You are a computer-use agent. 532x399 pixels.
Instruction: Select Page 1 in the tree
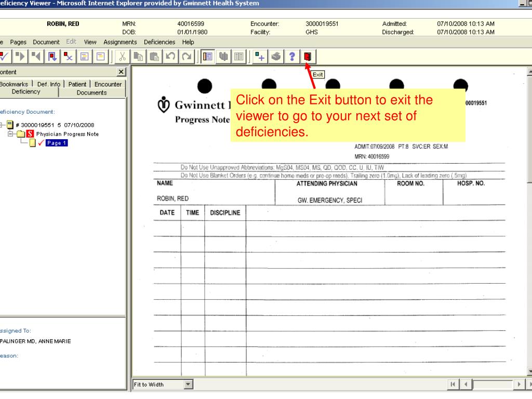click(x=56, y=143)
